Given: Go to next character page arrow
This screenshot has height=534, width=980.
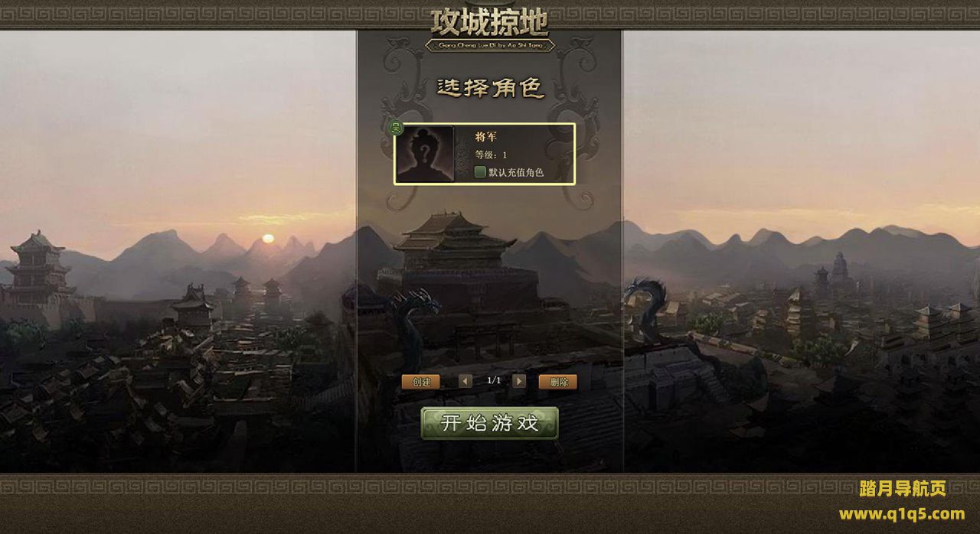Looking at the screenshot, I should [519, 381].
